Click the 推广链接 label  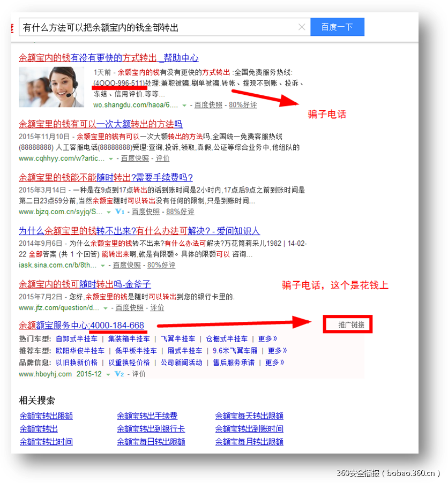click(347, 325)
